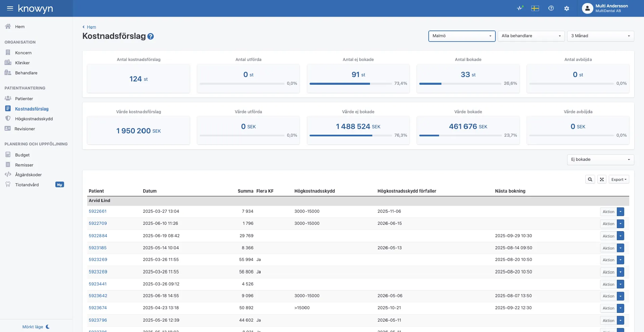Open the Export dropdown button
This screenshot has width=644, height=332.
coord(619,180)
